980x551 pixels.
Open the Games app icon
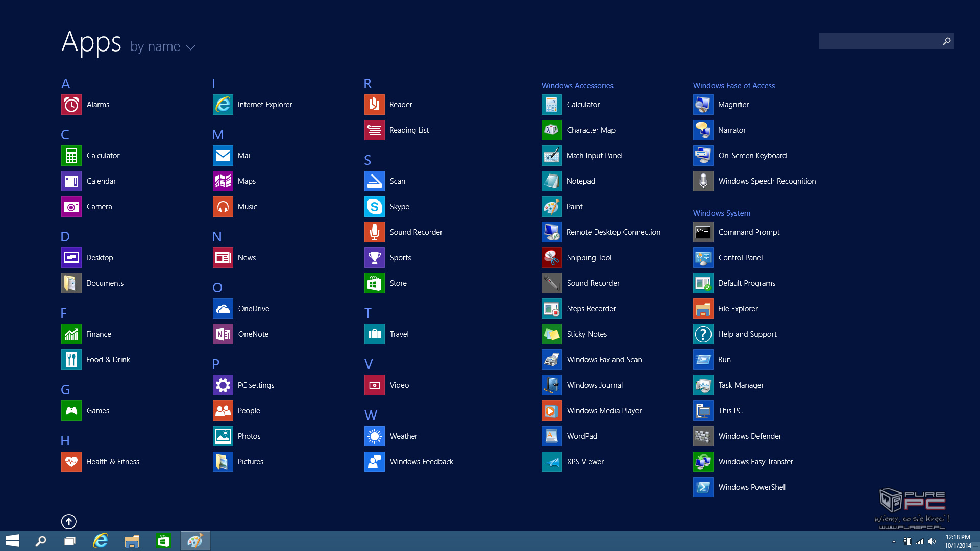(x=71, y=411)
